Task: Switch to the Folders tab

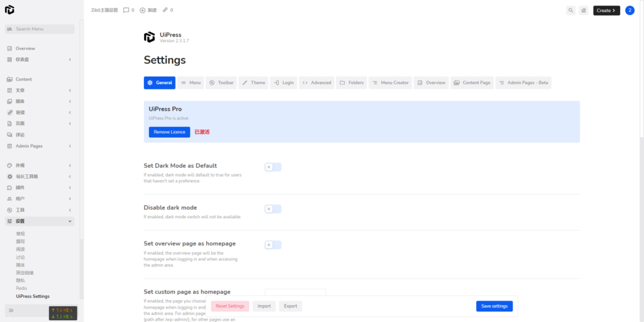Action: click(x=352, y=82)
